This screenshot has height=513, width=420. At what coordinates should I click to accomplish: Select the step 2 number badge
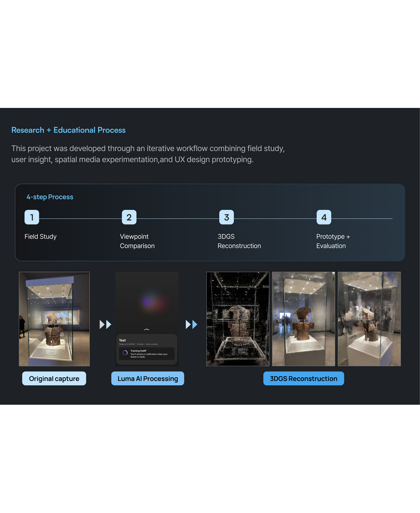point(129,217)
